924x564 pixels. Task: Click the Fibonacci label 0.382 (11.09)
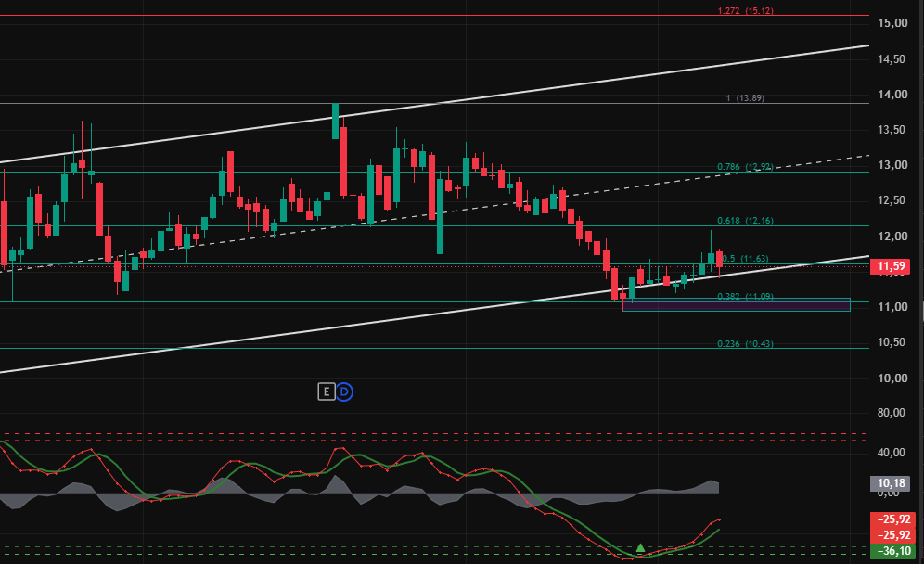pos(745,296)
